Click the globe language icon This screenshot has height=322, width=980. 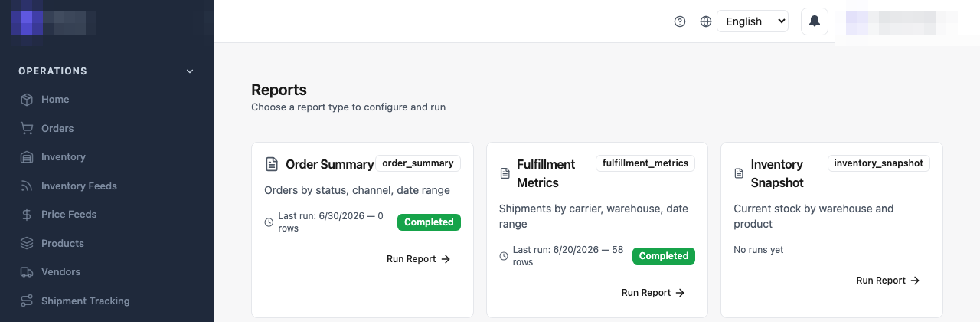click(x=706, y=21)
